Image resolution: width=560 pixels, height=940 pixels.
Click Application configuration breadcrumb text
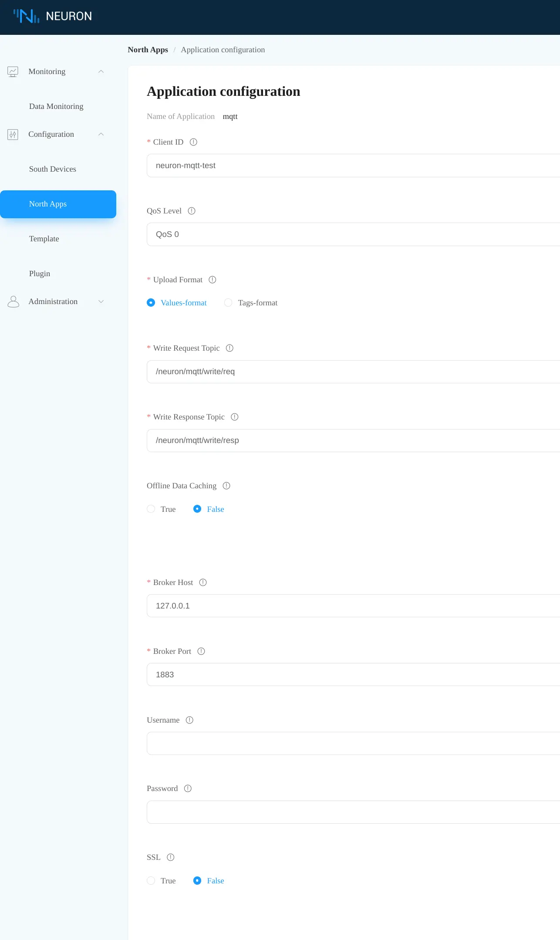point(223,50)
